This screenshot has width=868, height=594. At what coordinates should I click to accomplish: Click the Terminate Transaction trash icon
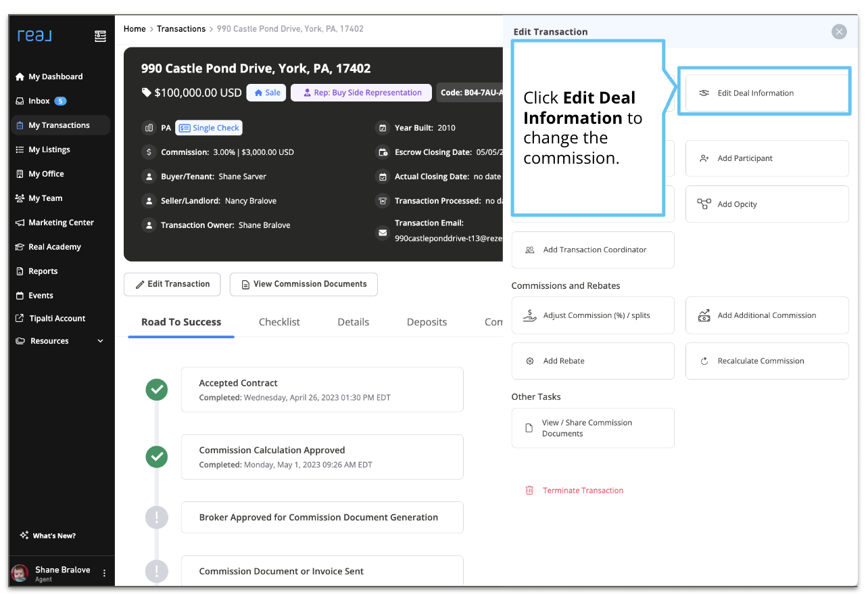click(x=529, y=490)
